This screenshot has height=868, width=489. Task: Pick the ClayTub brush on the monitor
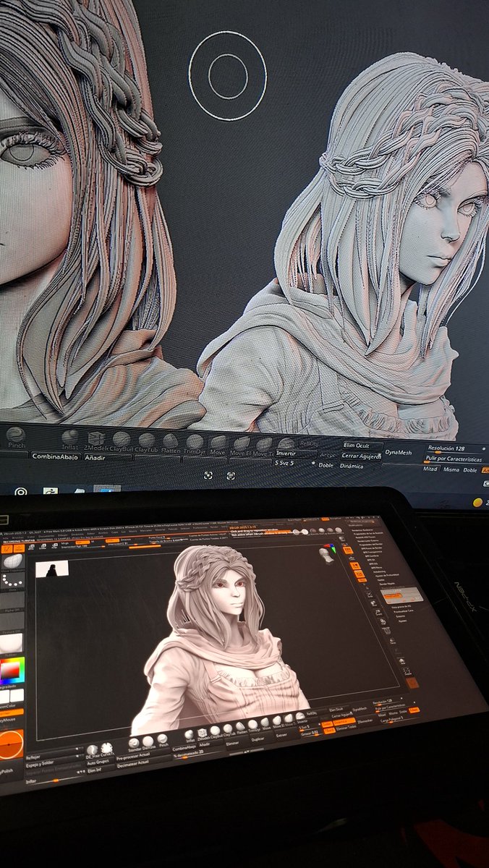tap(147, 443)
